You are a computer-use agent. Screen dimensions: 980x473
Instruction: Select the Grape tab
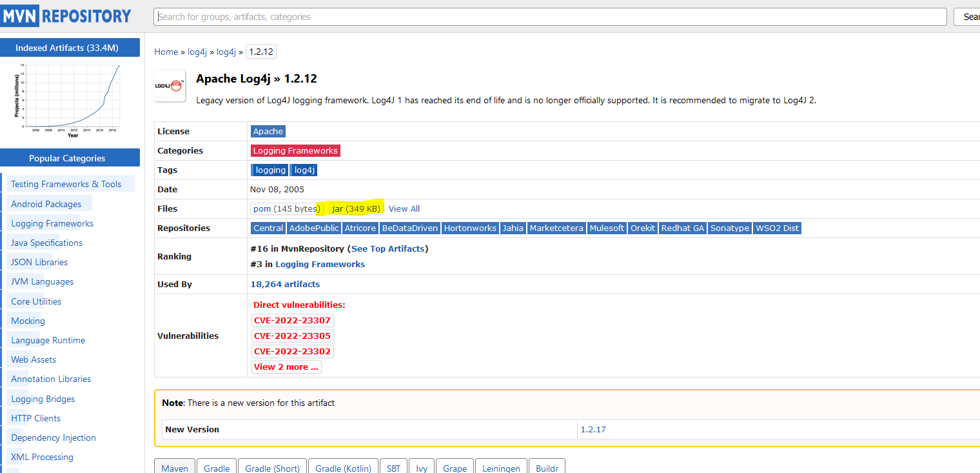pos(455,467)
